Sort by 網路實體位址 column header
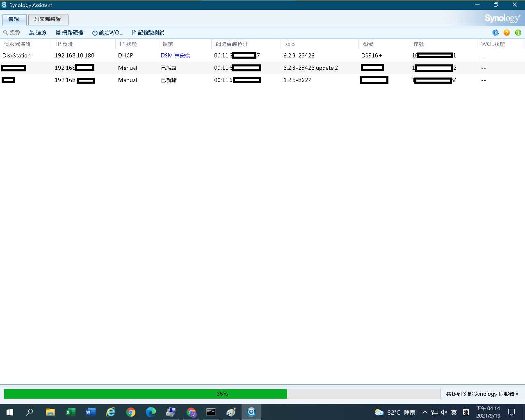The width and height of the screenshot is (525, 420). 246,44
